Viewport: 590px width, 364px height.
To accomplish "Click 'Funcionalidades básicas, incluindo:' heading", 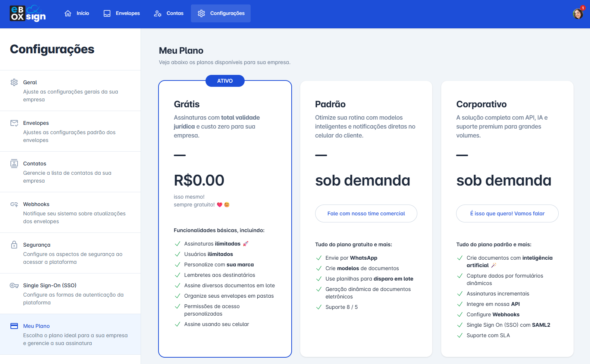I will coord(219,230).
